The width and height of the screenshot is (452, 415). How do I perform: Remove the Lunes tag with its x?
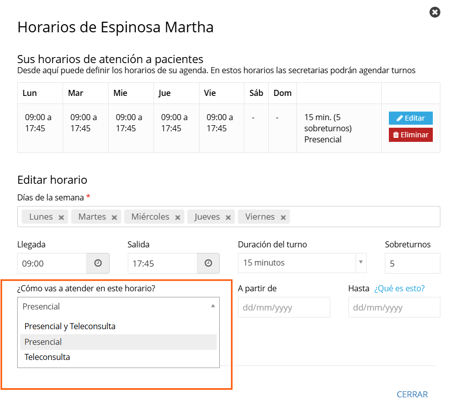61,217
